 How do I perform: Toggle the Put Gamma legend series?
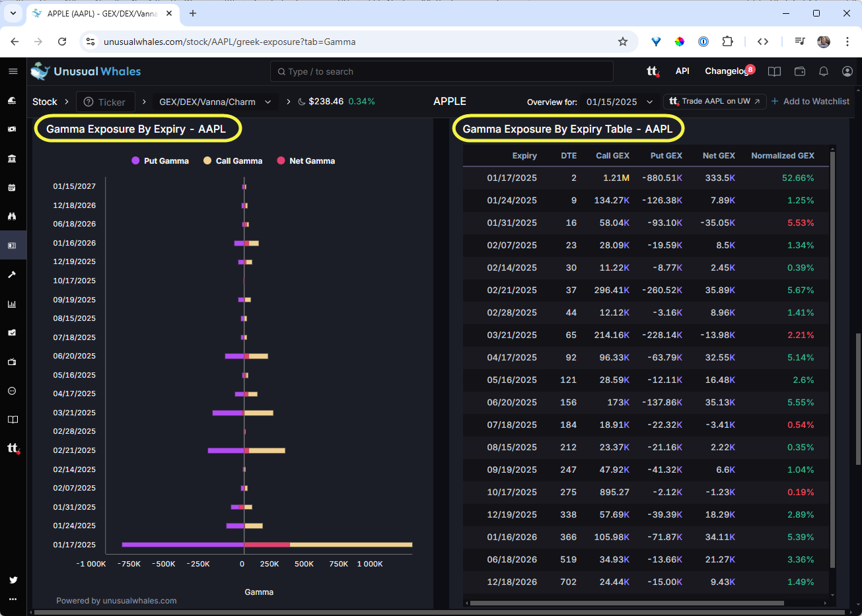pyautogui.click(x=160, y=160)
